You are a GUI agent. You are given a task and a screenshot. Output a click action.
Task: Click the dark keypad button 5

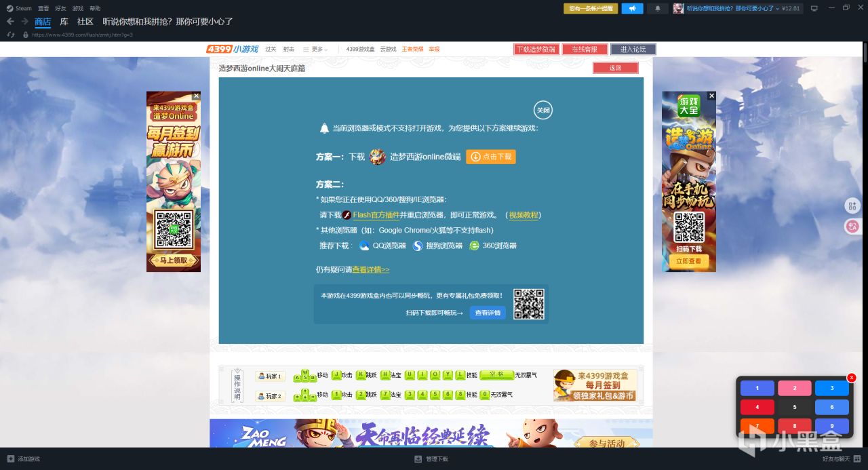tap(794, 408)
